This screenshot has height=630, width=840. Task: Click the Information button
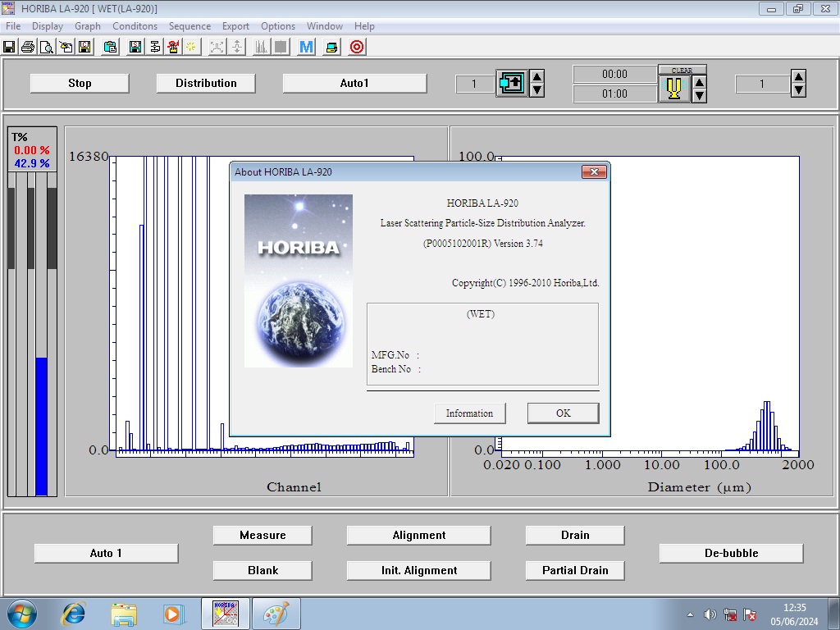469,413
